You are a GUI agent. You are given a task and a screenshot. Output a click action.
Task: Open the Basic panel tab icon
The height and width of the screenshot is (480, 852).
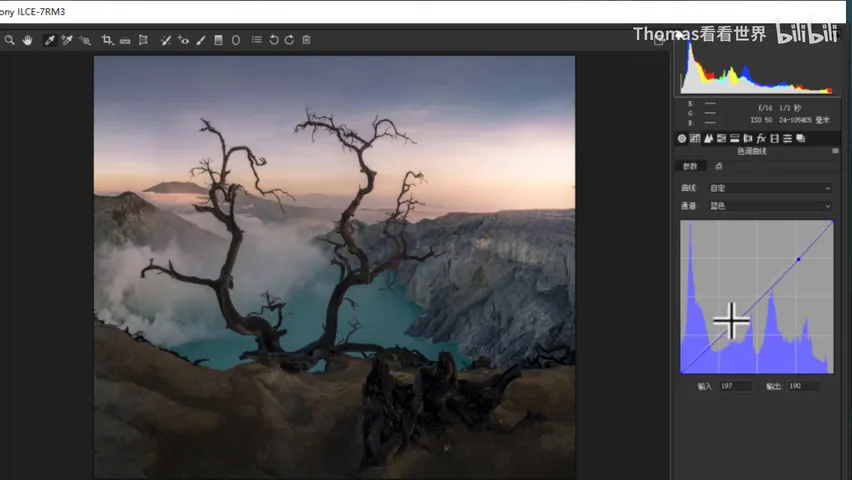point(681,139)
